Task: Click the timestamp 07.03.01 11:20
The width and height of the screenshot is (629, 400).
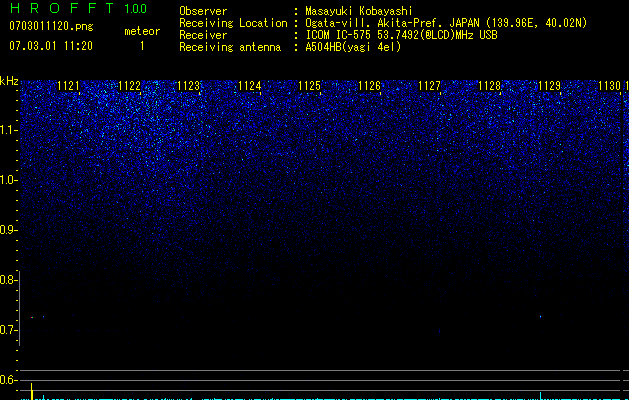Action: pyautogui.click(x=51, y=46)
